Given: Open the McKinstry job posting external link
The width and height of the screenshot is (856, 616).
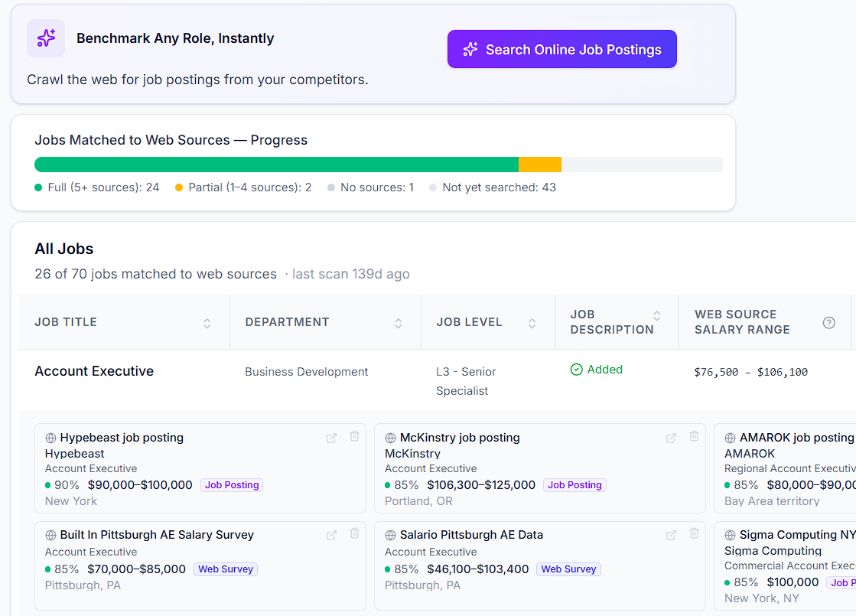Looking at the screenshot, I should [671, 438].
